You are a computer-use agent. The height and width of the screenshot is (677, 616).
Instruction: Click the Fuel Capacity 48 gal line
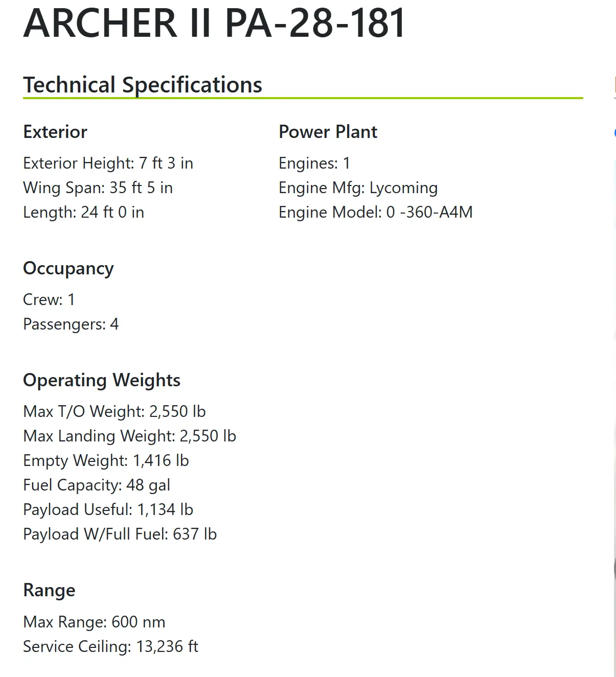click(97, 485)
